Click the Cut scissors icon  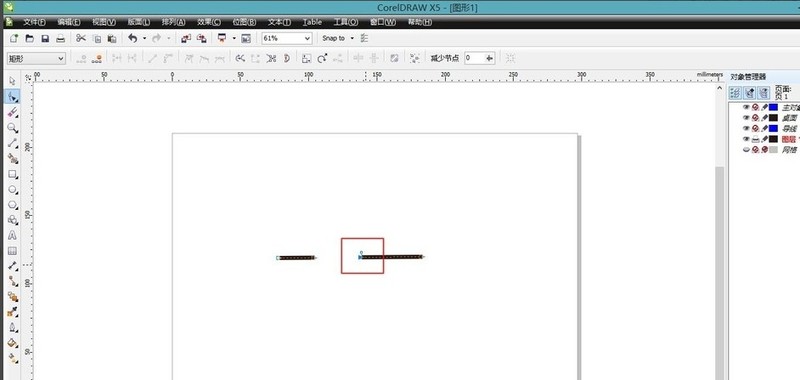tap(81, 38)
